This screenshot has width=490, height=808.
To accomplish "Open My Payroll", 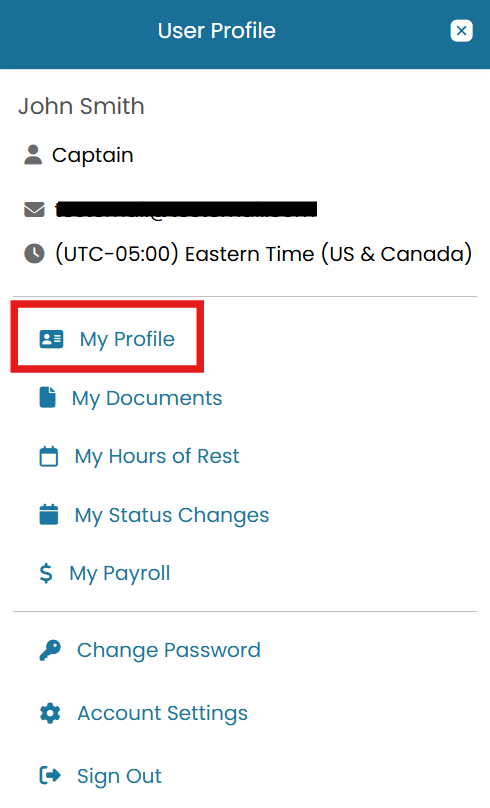I will point(120,574).
